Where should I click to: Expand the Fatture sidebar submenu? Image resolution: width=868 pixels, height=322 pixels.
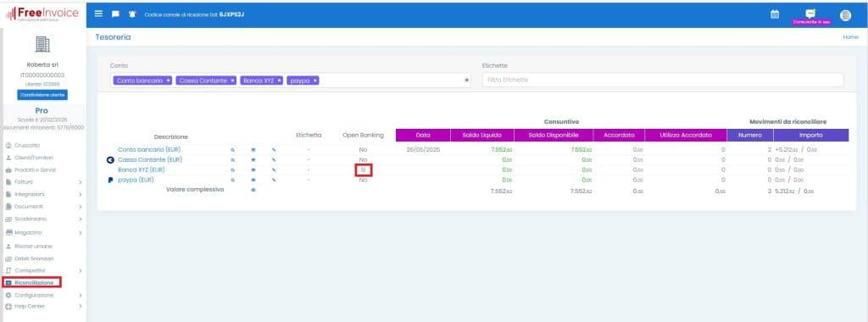point(81,182)
